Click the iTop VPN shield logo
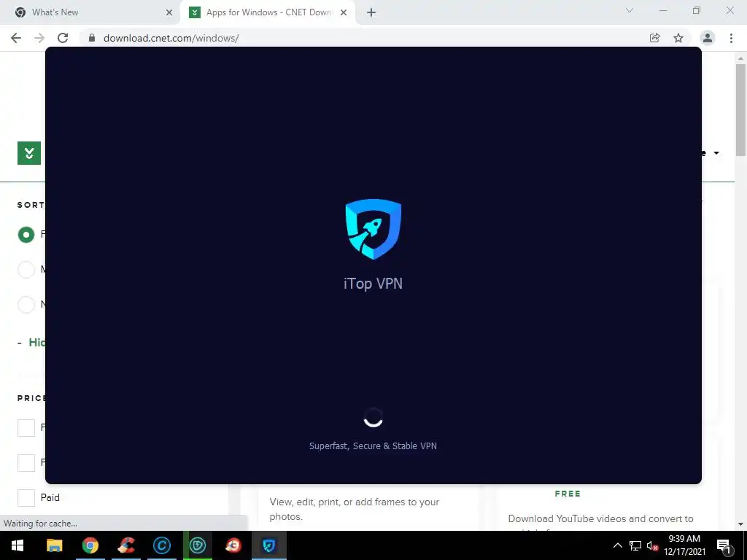The width and height of the screenshot is (747, 560). (373, 229)
